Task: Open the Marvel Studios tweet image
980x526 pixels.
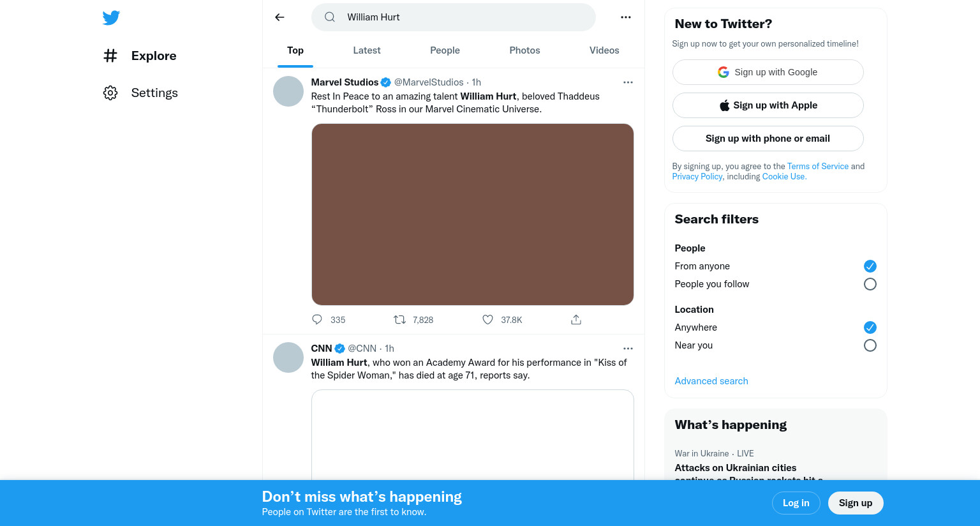Action: [x=473, y=214]
